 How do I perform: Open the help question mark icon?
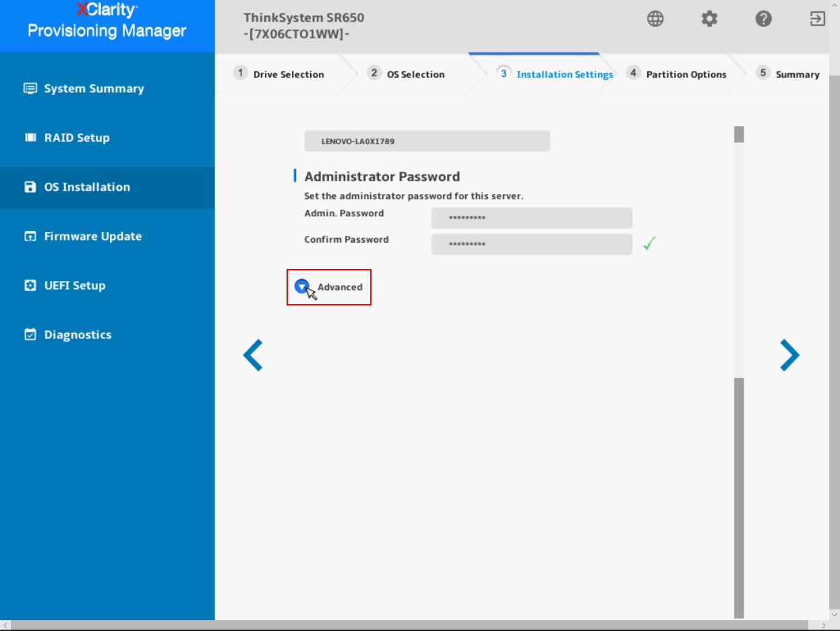tap(763, 19)
